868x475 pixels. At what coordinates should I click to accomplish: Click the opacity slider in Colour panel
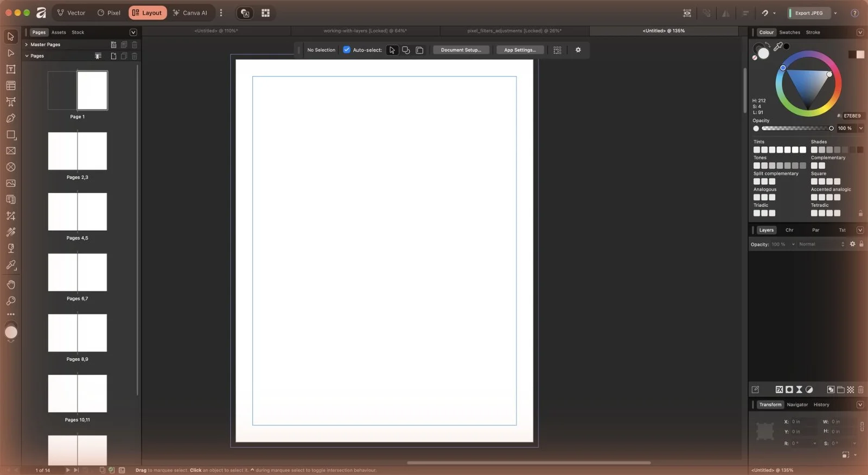[x=796, y=128]
